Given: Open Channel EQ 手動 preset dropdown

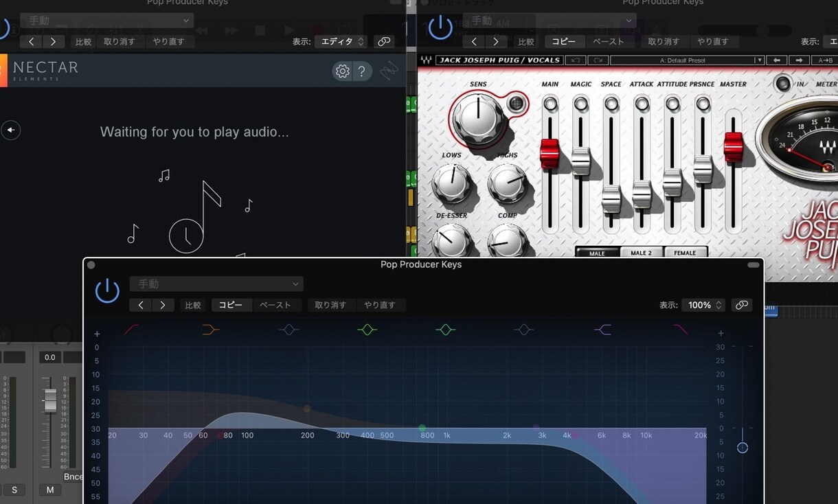Looking at the screenshot, I should coord(216,284).
